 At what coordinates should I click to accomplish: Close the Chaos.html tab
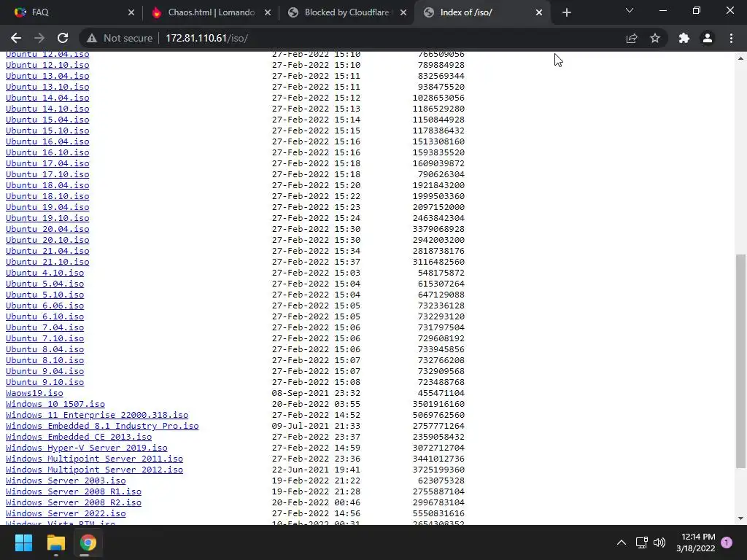(267, 12)
